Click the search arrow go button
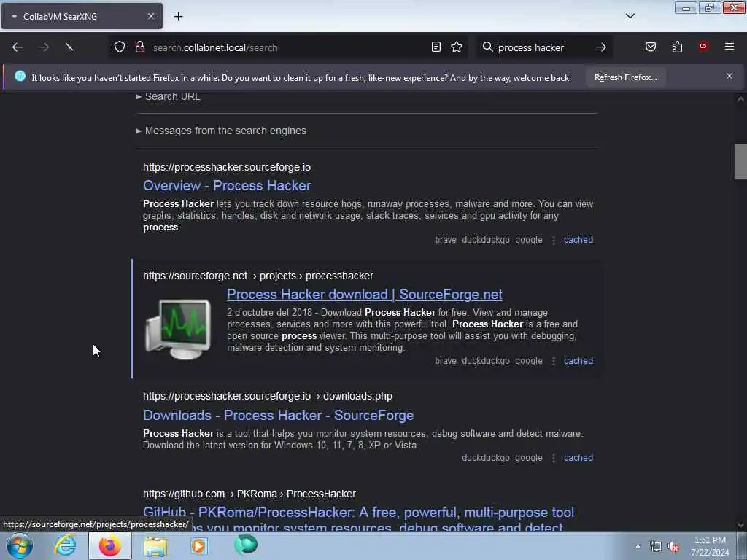 click(601, 47)
